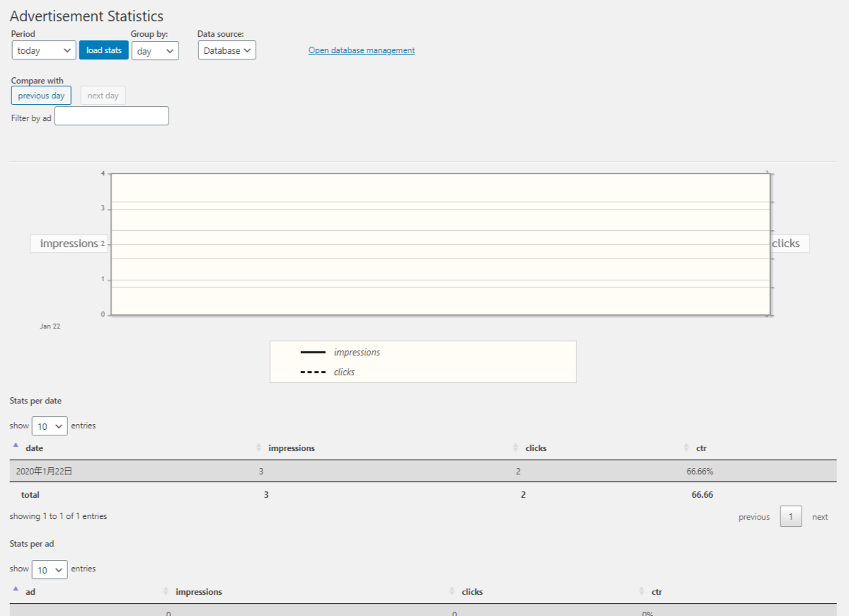Image resolution: width=849 pixels, height=616 pixels.
Task: Open database management link
Action: click(362, 50)
